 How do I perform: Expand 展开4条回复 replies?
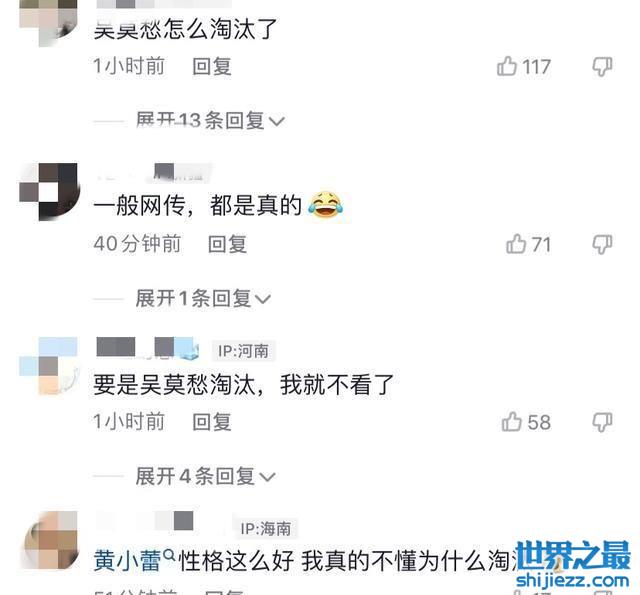point(206,476)
